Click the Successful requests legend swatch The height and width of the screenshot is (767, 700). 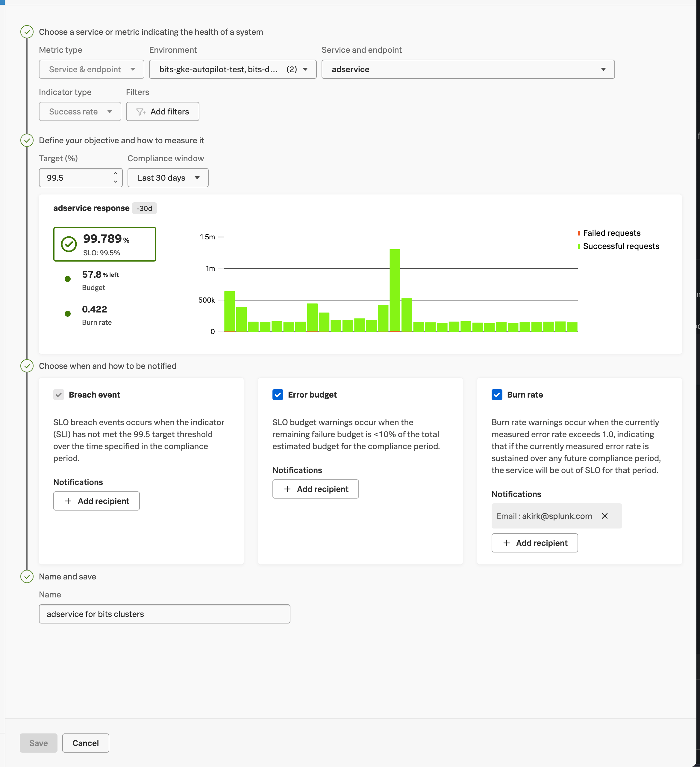[579, 246]
